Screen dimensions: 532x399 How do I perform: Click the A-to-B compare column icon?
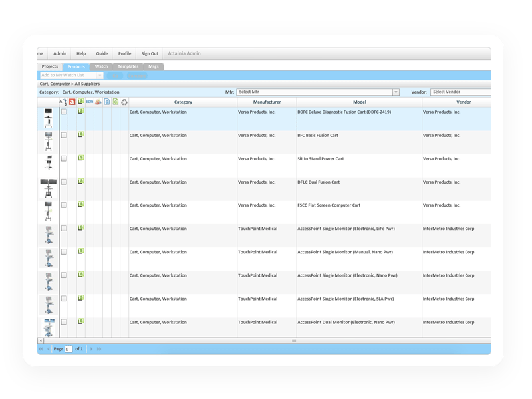coord(63,102)
